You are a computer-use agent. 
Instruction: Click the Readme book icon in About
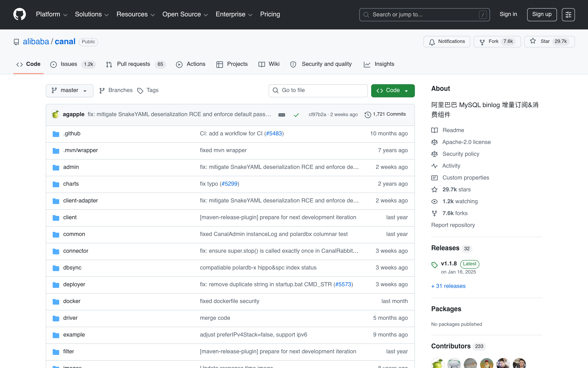(x=434, y=130)
